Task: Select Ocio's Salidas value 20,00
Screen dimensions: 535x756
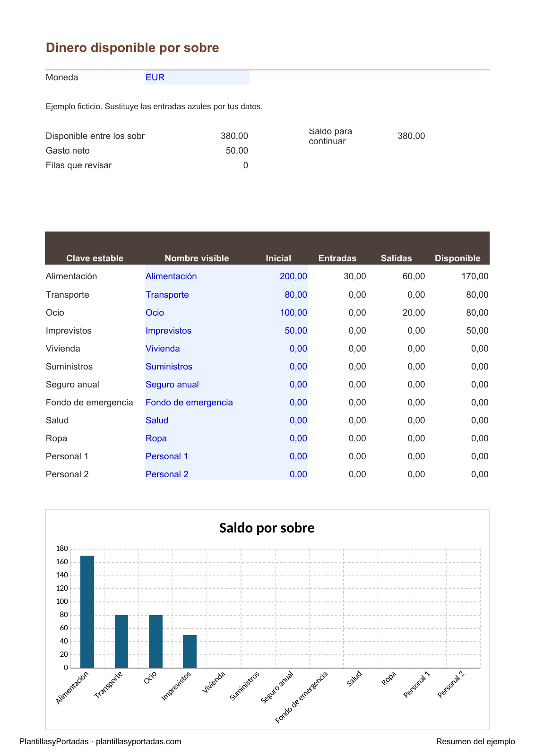Action: click(414, 313)
